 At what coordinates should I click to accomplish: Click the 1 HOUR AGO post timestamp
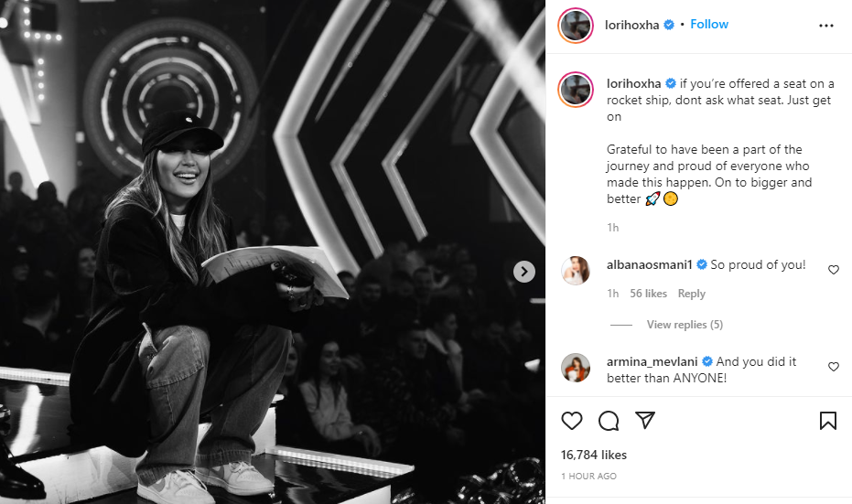(x=588, y=476)
